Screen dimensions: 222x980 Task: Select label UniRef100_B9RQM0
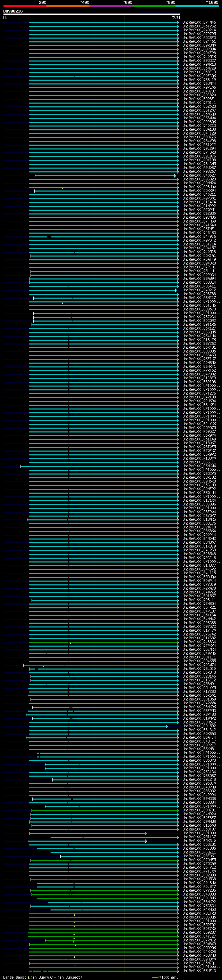(199, 45)
